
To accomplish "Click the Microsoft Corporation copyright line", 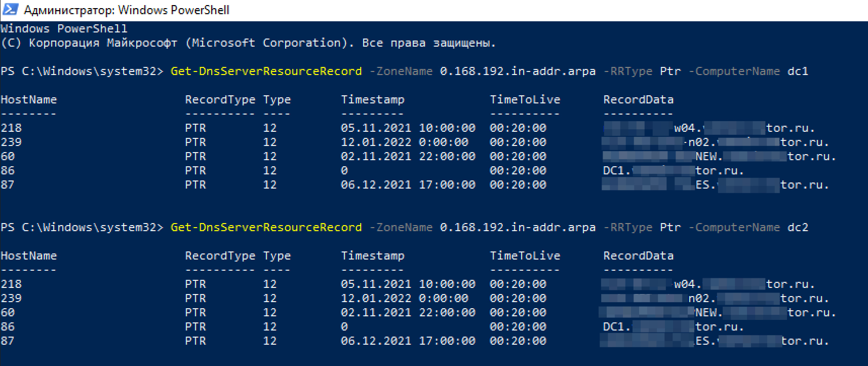I will tap(248, 43).
